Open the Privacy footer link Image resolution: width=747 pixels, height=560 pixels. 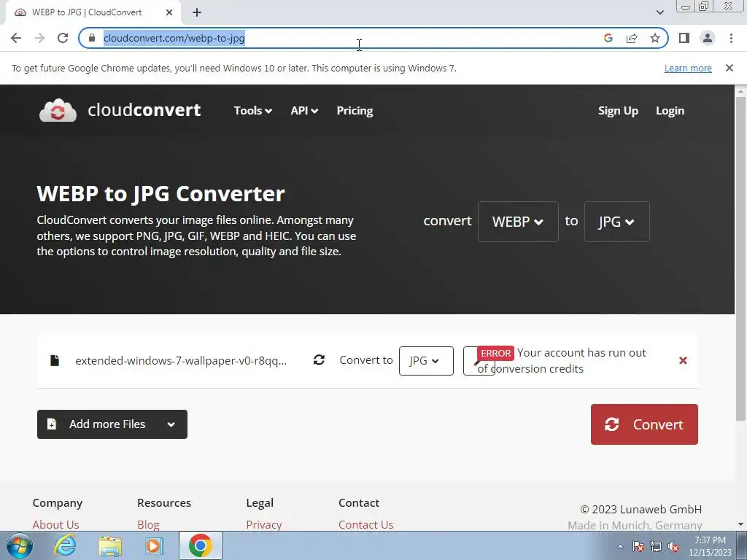click(264, 524)
